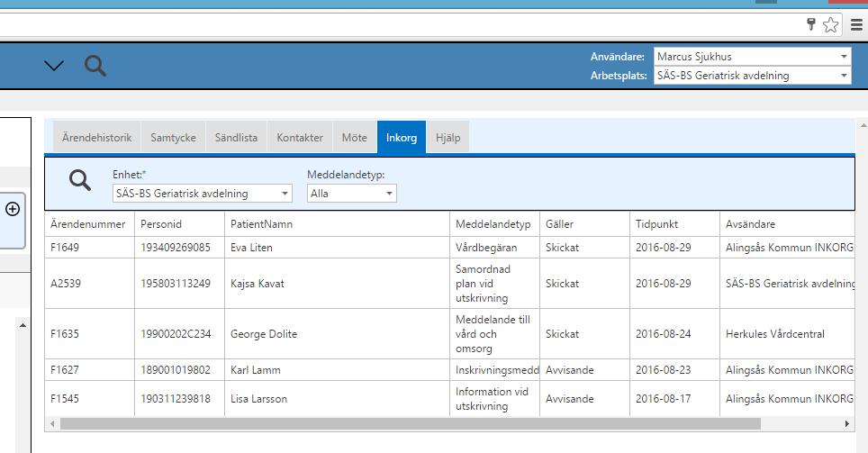Image resolution: width=868 pixels, height=453 pixels.
Task: Sort by the Avsändare column header
Action: point(787,224)
